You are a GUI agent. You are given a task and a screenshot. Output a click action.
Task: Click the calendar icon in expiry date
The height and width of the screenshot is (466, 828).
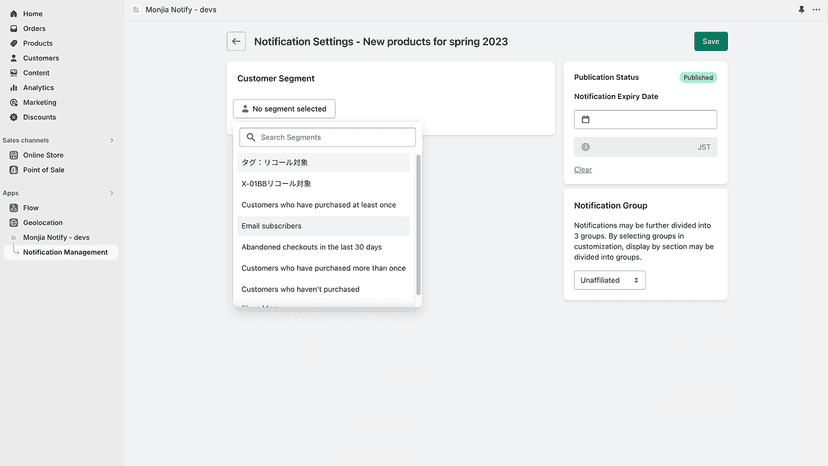pyautogui.click(x=586, y=119)
